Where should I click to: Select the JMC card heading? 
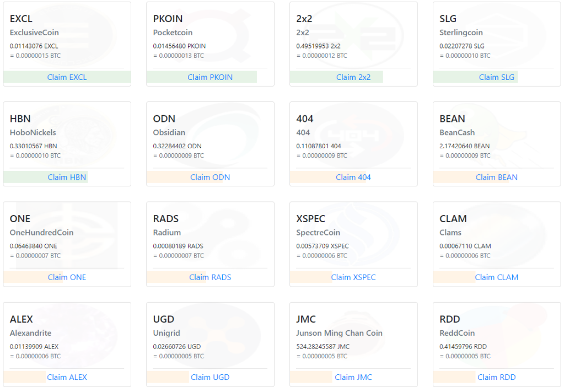pyautogui.click(x=306, y=319)
